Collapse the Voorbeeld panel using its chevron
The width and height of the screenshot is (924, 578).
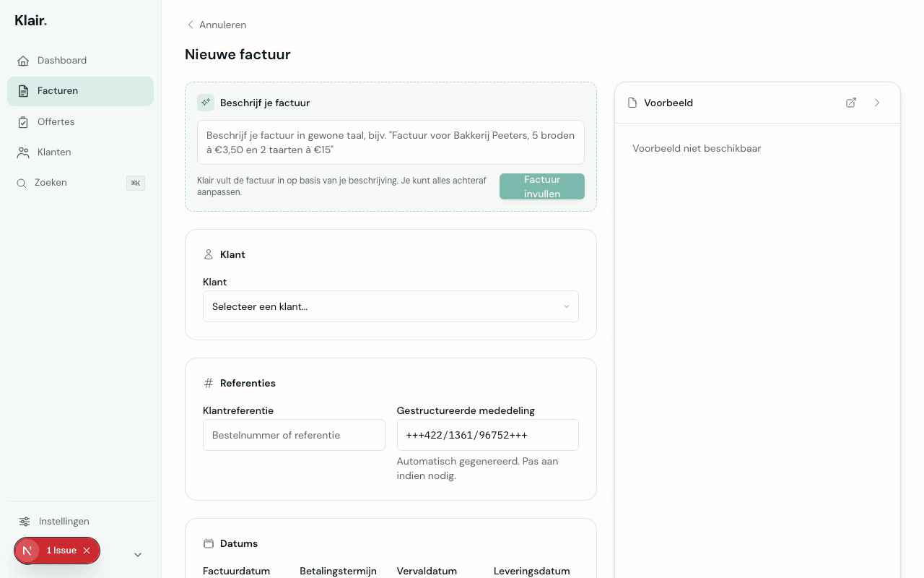(x=877, y=103)
